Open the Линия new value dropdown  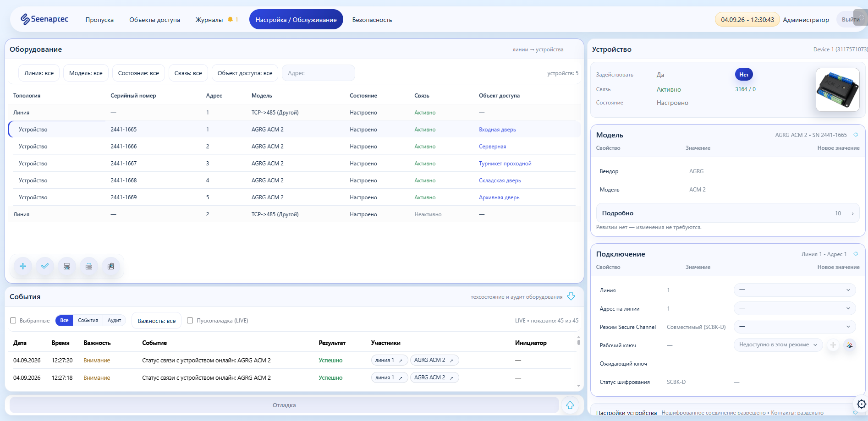[795, 290]
